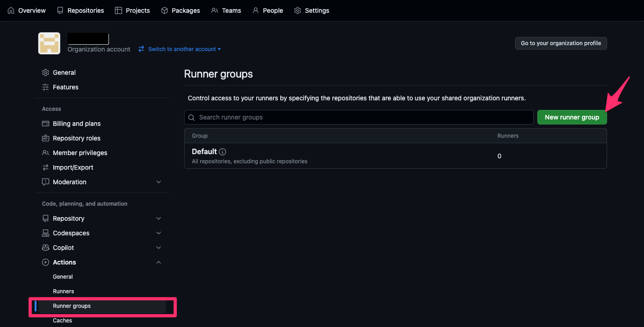This screenshot has width=644, height=327.
Task: Click the Organization account label
Action: pos(99,49)
